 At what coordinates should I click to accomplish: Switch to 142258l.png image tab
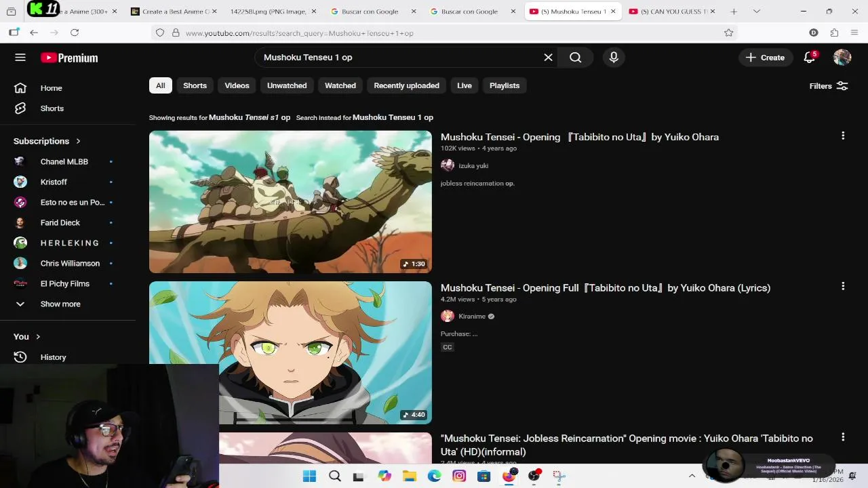click(x=269, y=12)
